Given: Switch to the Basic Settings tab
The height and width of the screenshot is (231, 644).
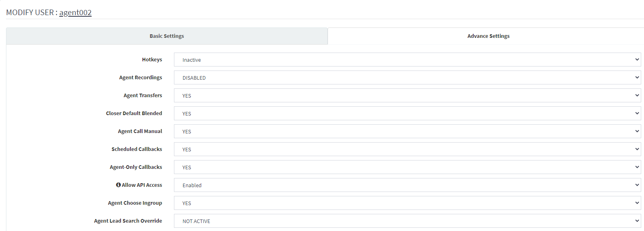Looking at the screenshot, I should click(x=167, y=36).
